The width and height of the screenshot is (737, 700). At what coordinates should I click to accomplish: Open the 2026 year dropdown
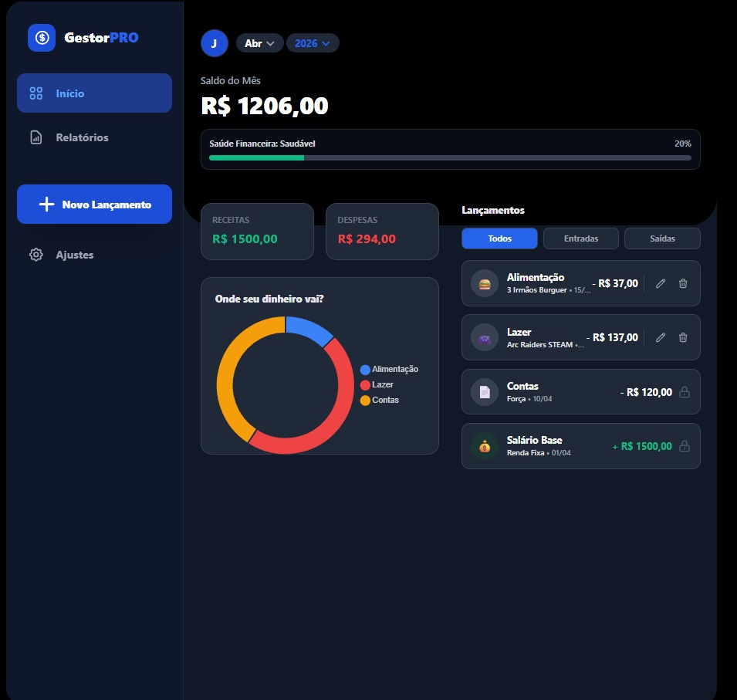(313, 43)
